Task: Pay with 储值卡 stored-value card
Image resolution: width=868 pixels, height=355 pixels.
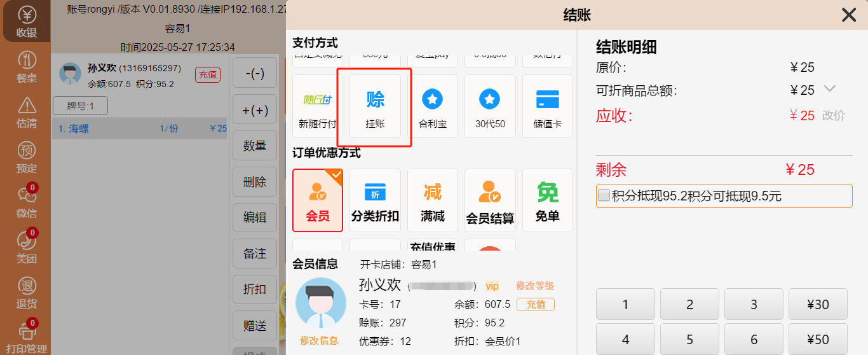Action: 547,106
